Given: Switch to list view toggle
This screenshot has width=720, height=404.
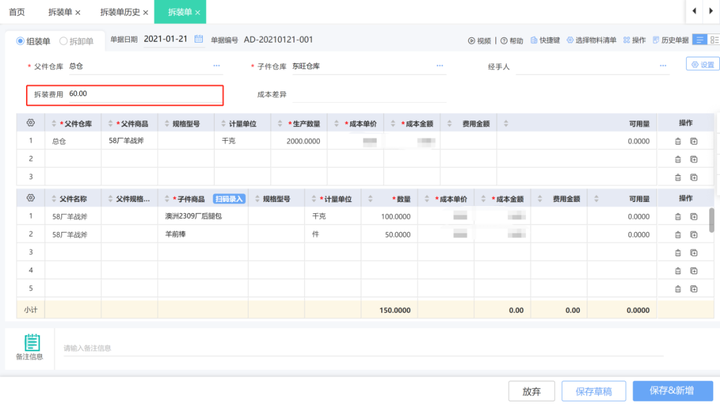Looking at the screenshot, I should 699,40.
